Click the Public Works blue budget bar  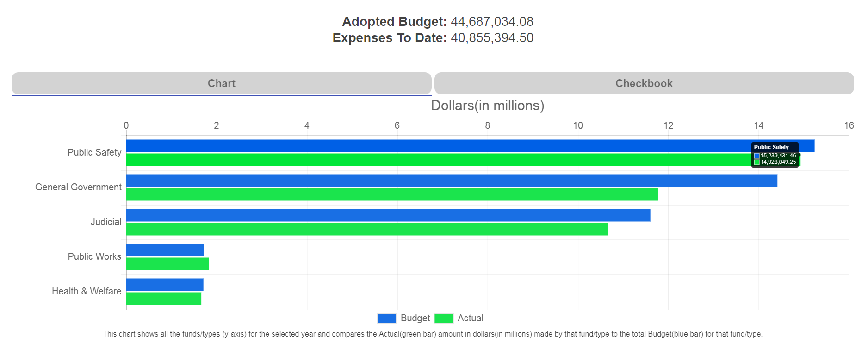pos(165,250)
